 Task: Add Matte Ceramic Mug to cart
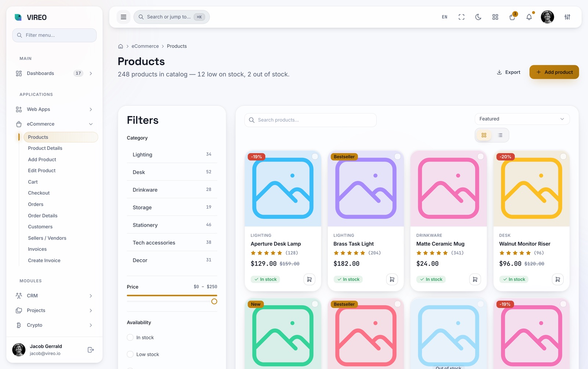[x=475, y=279]
